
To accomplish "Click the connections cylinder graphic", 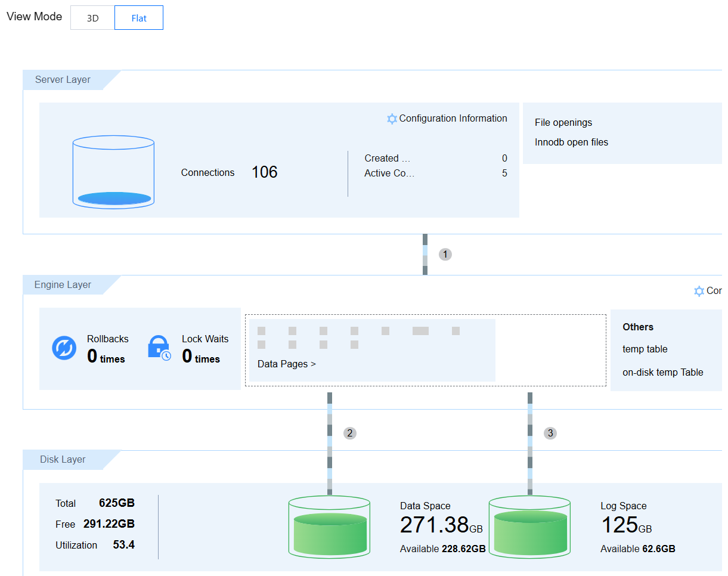I will point(113,172).
